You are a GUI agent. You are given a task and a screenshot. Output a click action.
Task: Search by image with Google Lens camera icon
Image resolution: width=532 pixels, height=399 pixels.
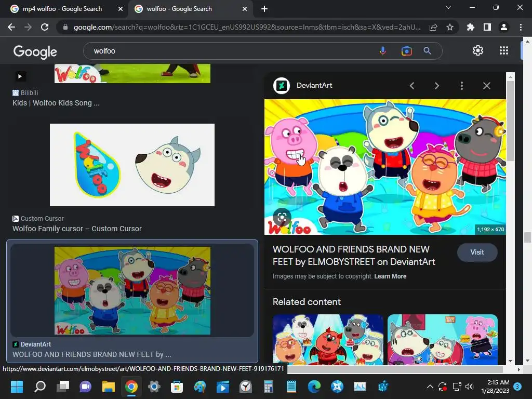coord(406,51)
